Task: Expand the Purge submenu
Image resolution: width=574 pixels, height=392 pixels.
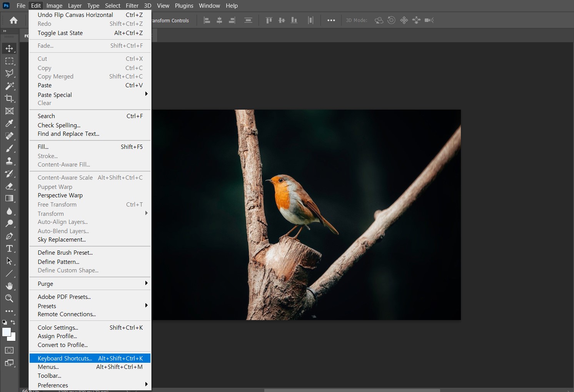Action: point(90,284)
